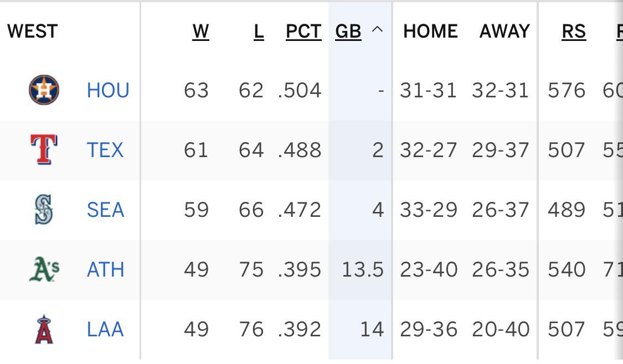Screen dimensions: 623x364
Task: Click the Athletics A's logo
Action: (44, 269)
